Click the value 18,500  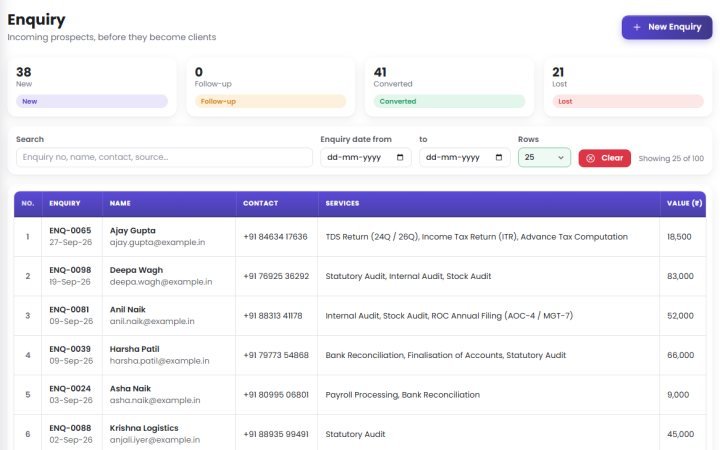click(679, 237)
